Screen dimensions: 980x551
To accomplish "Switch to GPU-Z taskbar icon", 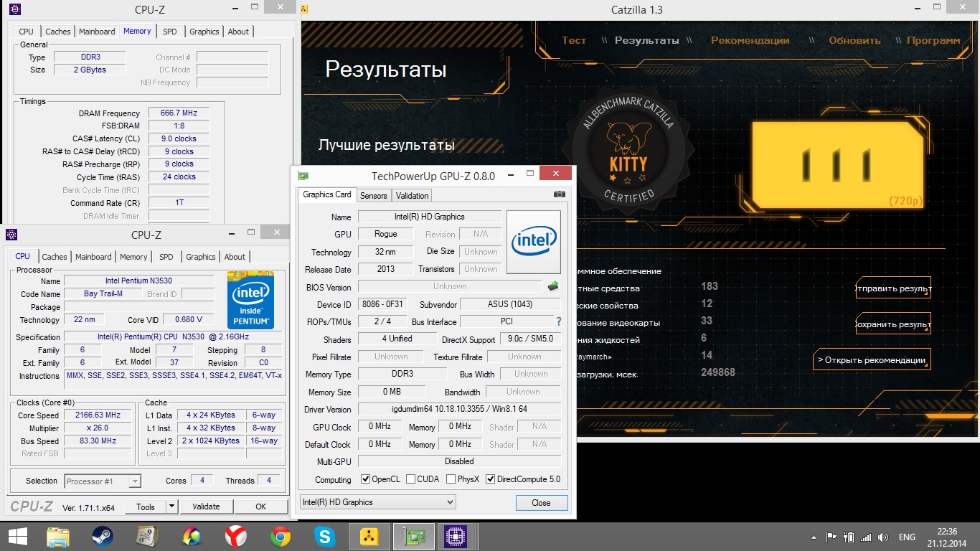I will [413, 536].
